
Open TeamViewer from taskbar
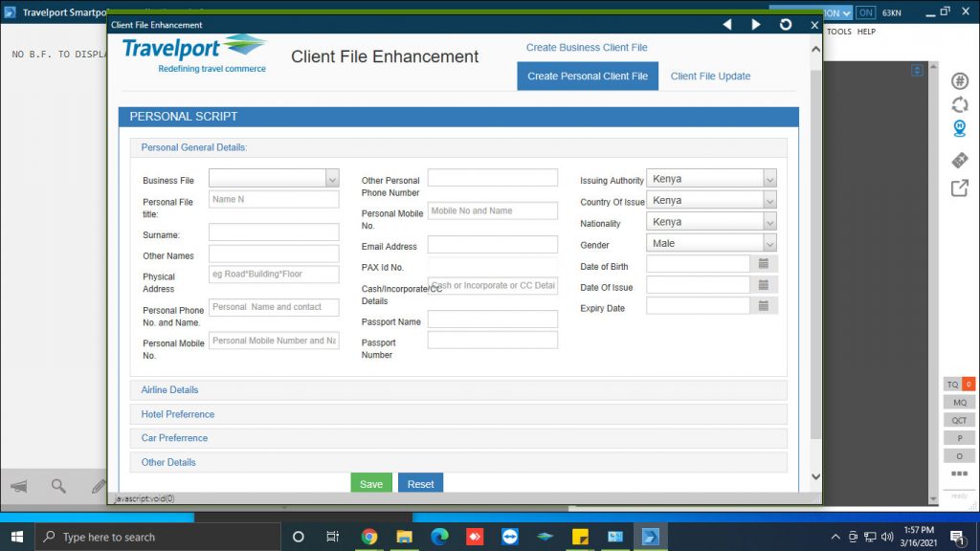click(510, 537)
